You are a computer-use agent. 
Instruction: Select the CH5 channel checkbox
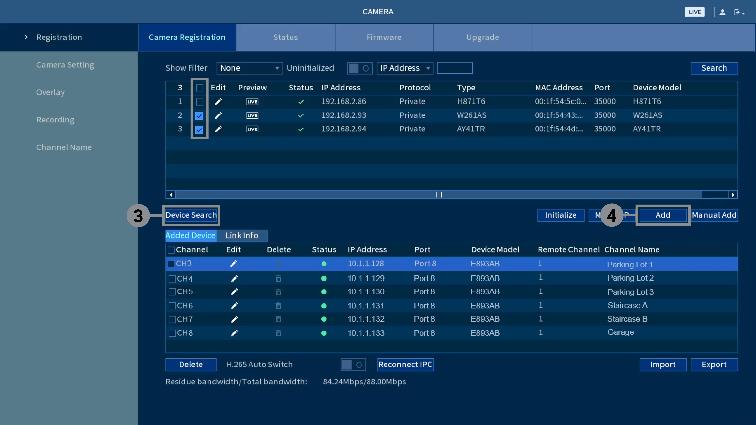tap(171, 292)
